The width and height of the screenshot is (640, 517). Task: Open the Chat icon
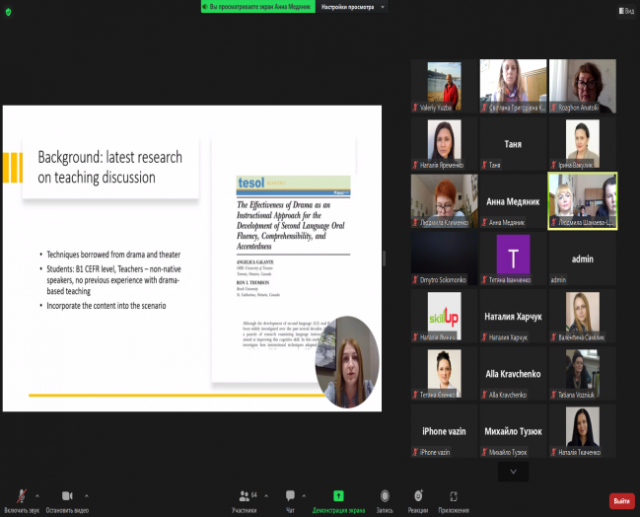(290, 494)
